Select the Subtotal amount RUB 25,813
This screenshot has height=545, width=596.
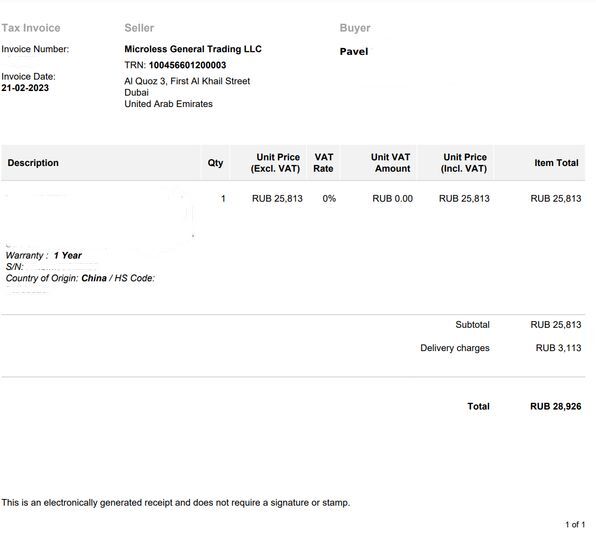coord(556,325)
